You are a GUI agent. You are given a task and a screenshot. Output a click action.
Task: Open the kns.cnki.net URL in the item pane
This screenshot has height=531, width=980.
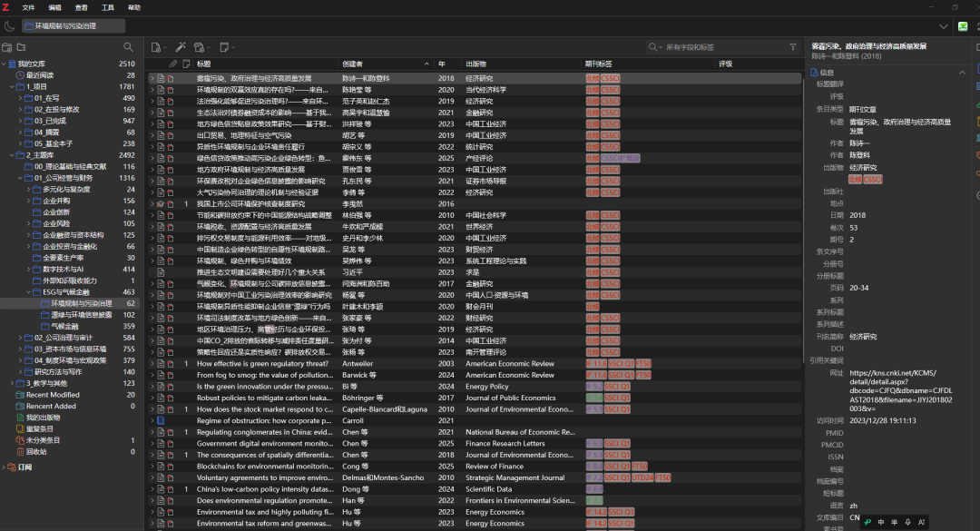click(901, 391)
